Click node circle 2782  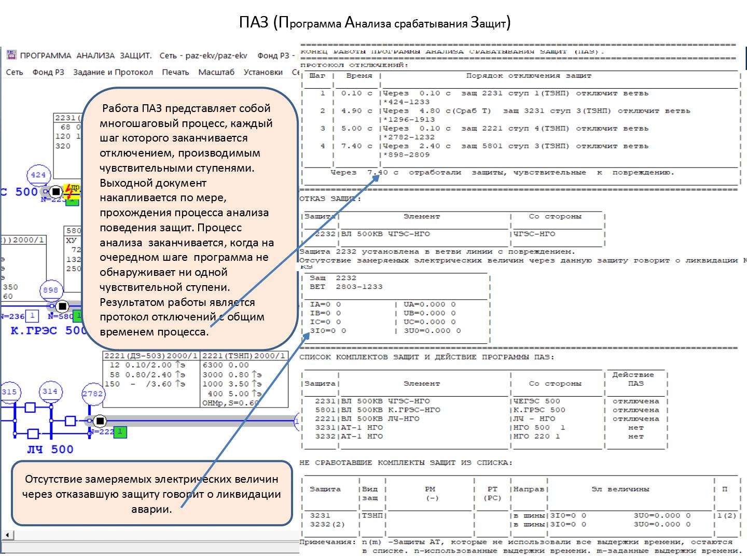tap(93, 394)
